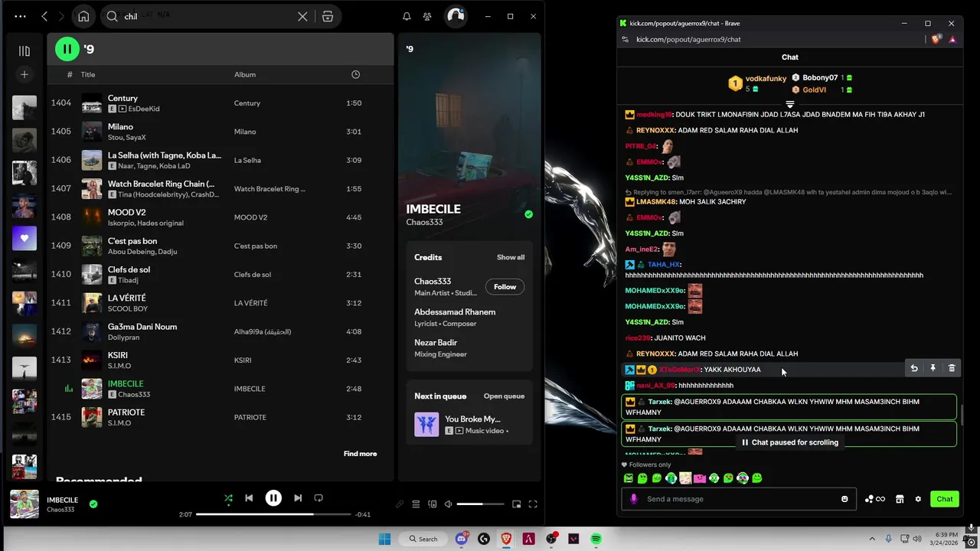Mute Spotify with speaker icon
Screen dimensions: 980x551
449,504
